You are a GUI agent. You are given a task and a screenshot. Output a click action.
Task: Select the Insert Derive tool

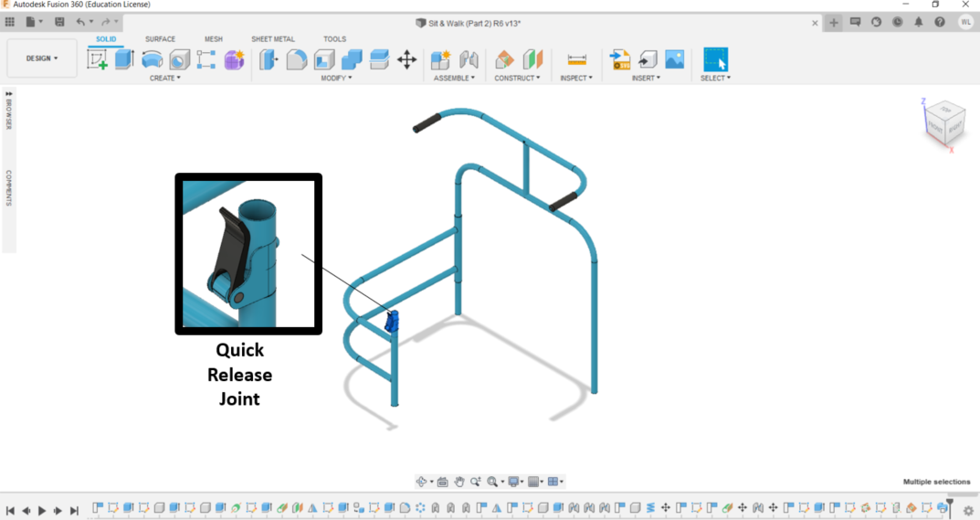(648, 59)
